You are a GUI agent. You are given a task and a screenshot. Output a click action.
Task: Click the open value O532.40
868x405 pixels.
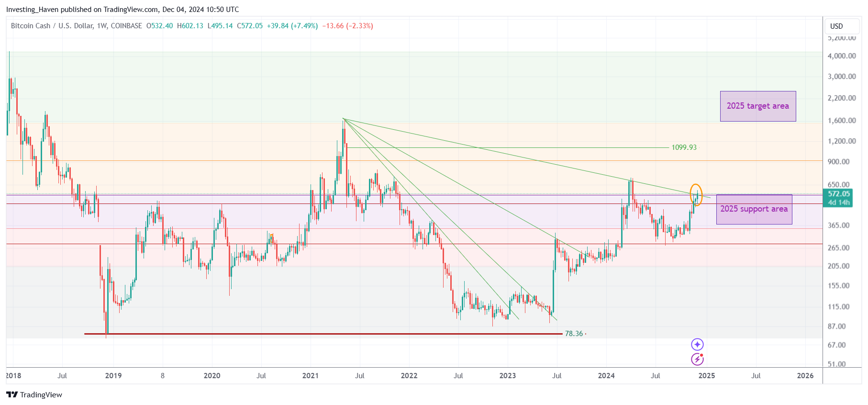tap(159, 26)
